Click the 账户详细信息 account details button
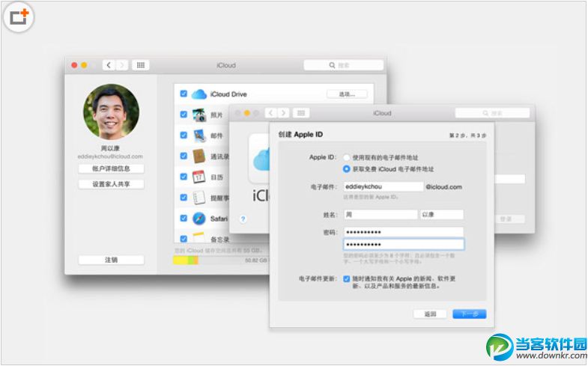Viewport: 588px width, 366px height. click(111, 169)
